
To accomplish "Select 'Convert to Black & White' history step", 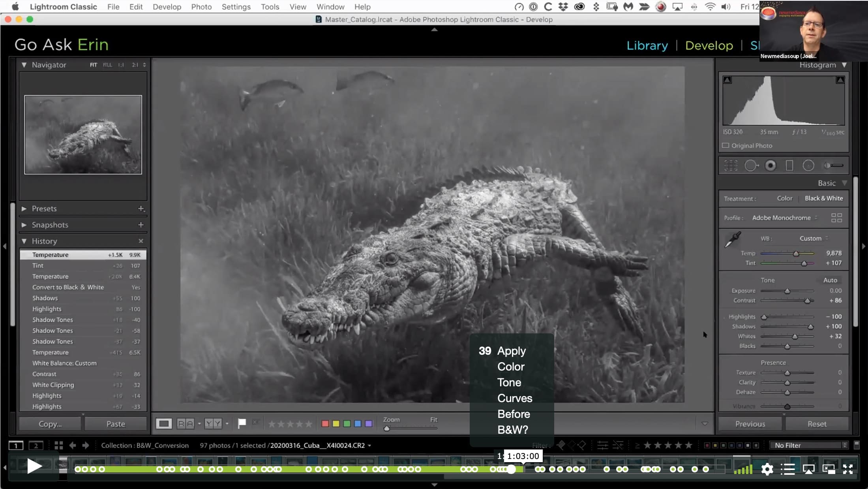I will pyautogui.click(x=83, y=287).
